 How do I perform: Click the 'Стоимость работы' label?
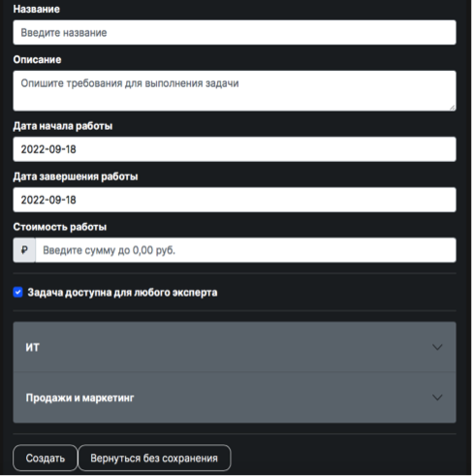(60, 227)
